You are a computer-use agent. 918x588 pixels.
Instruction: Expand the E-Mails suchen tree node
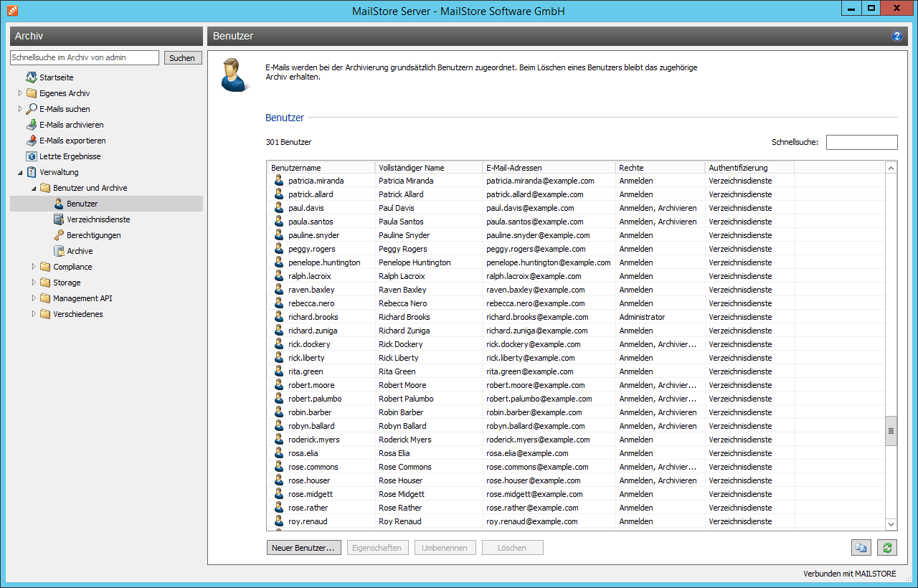(20, 109)
